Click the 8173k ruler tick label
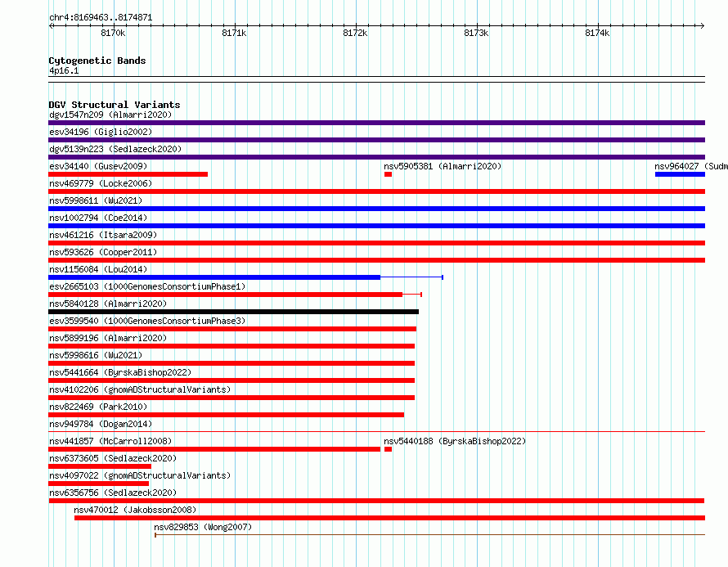This screenshot has height=567, width=728. pos(476,33)
